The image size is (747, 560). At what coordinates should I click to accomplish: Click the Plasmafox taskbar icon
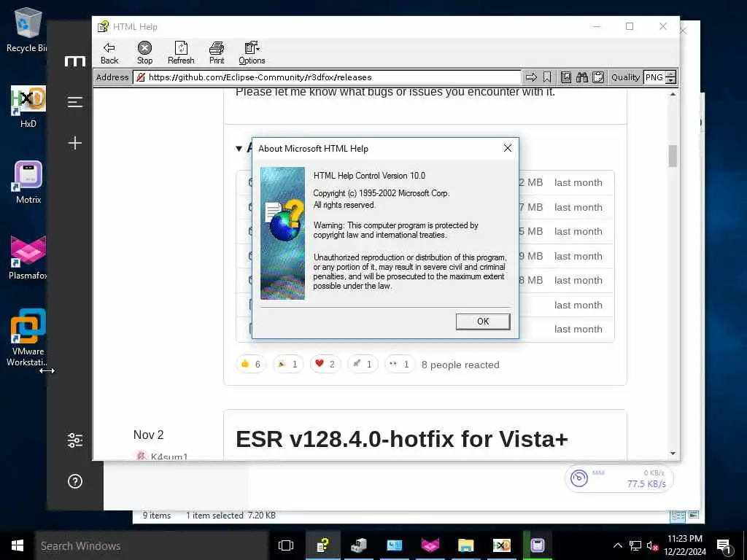(x=430, y=545)
